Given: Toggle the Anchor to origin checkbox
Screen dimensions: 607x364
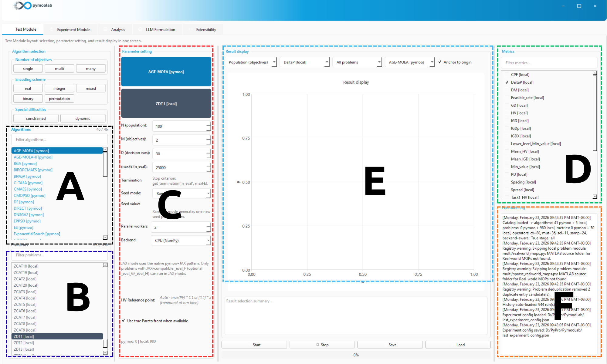Looking at the screenshot, I should (x=440, y=62).
